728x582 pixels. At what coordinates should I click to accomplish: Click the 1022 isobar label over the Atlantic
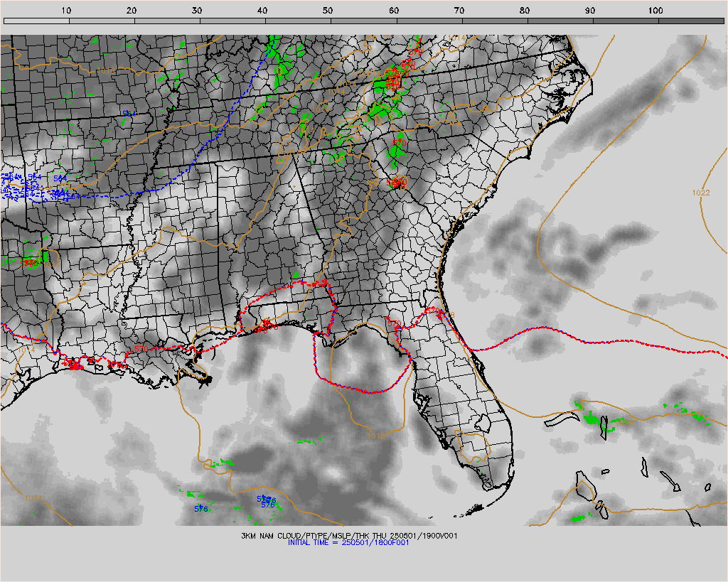[x=700, y=193]
